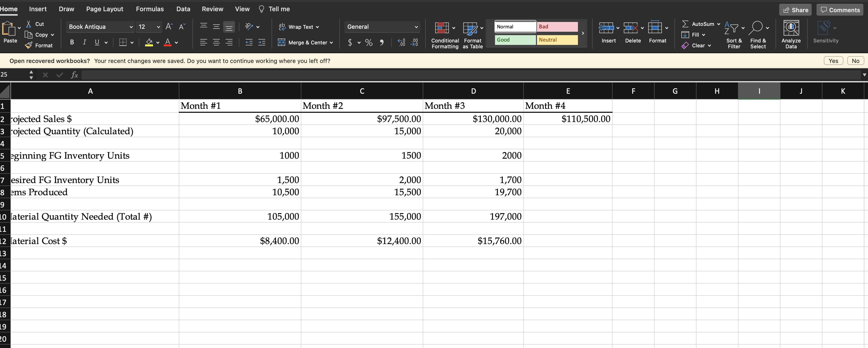Open the Data ribbon tab

coord(183,9)
